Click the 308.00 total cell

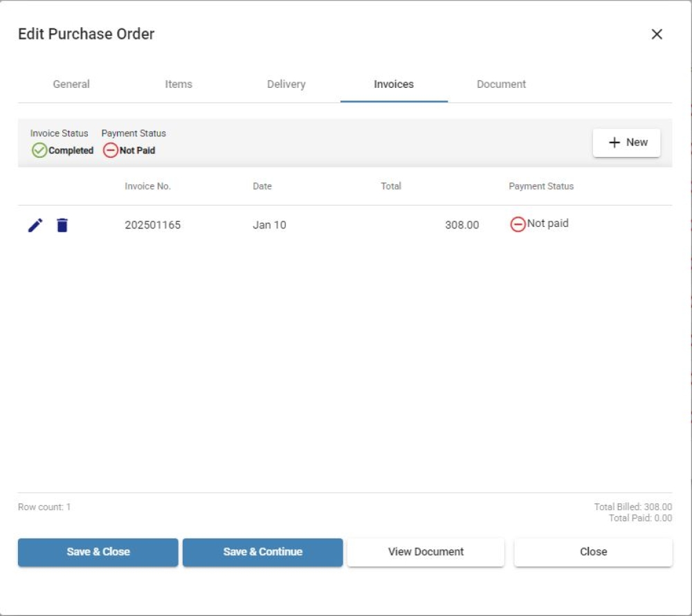[x=462, y=225]
